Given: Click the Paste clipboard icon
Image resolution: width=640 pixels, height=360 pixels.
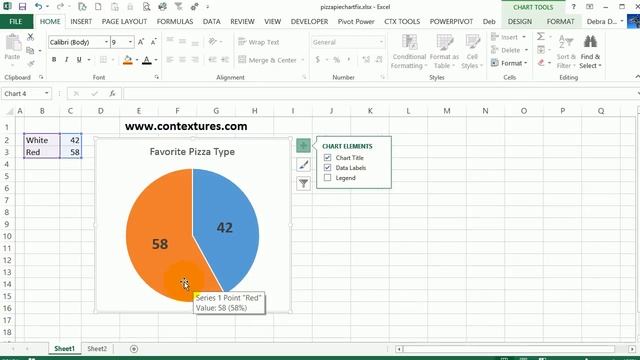Looking at the screenshot, I should [x=13, y=42].
